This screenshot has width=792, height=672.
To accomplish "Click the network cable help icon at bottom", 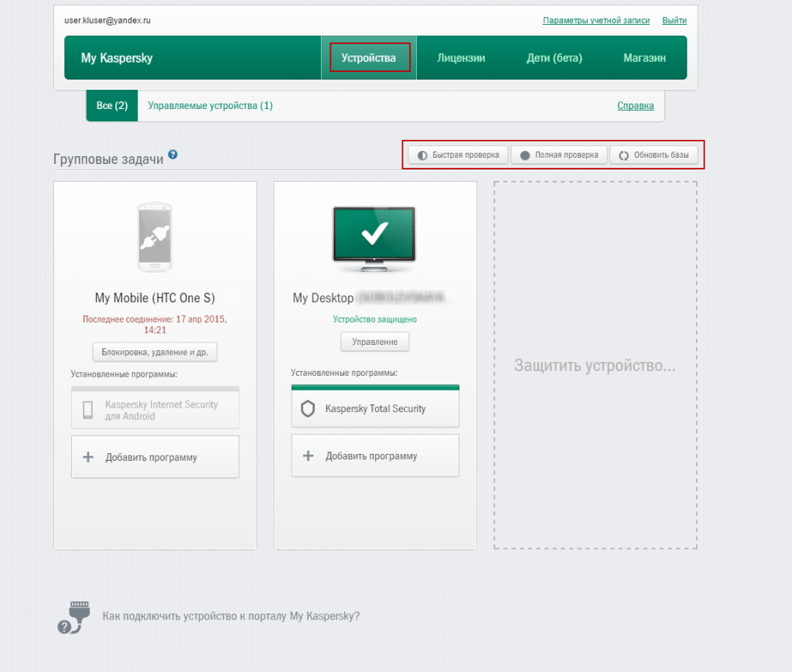I will tap(73, 617).
